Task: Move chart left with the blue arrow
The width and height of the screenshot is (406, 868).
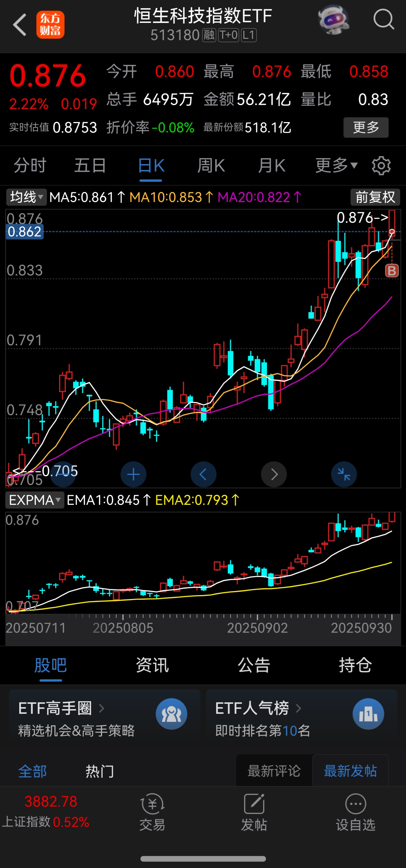Action: coord(203,474)
